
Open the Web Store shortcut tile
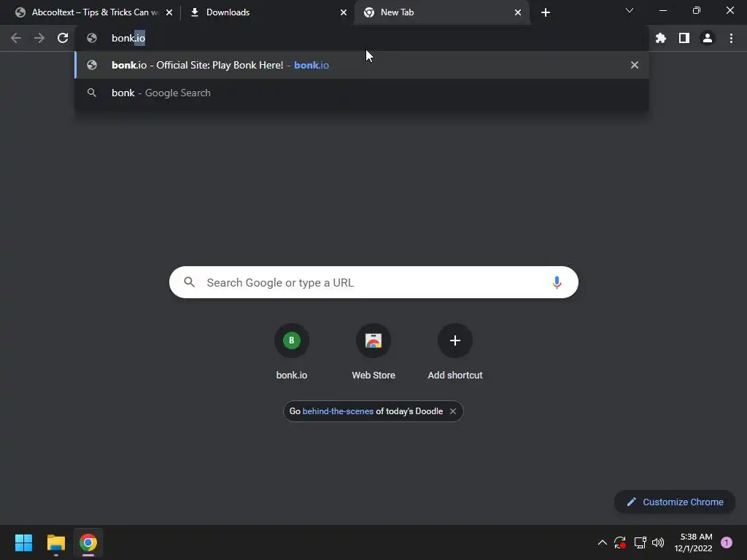coord(373,352)
